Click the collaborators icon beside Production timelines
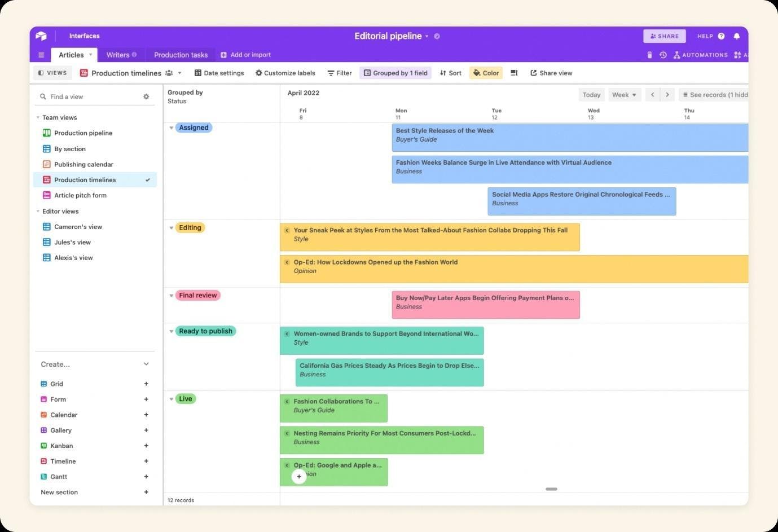778x532 pixels. pos(169,73)
